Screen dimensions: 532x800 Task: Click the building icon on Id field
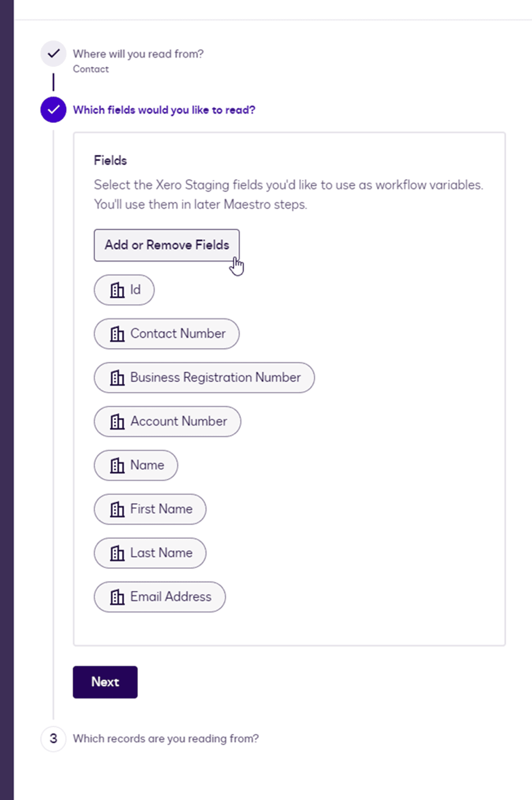[117, 290]
